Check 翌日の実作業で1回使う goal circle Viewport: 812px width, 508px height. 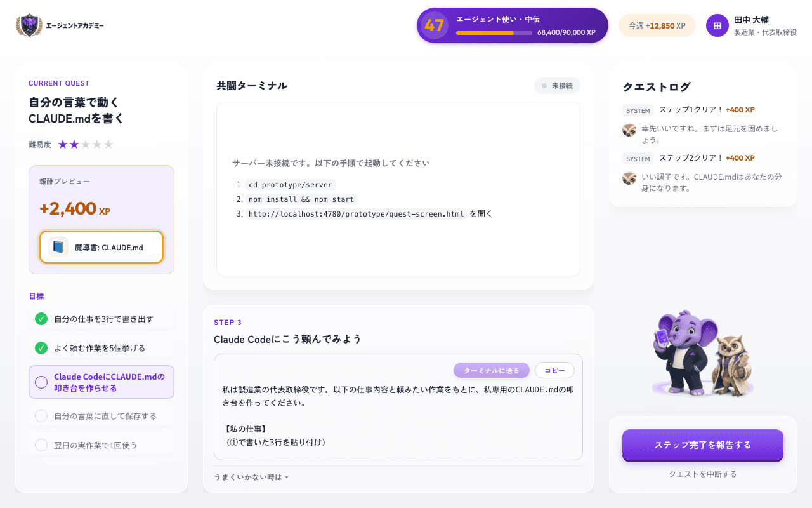point(41,445)
